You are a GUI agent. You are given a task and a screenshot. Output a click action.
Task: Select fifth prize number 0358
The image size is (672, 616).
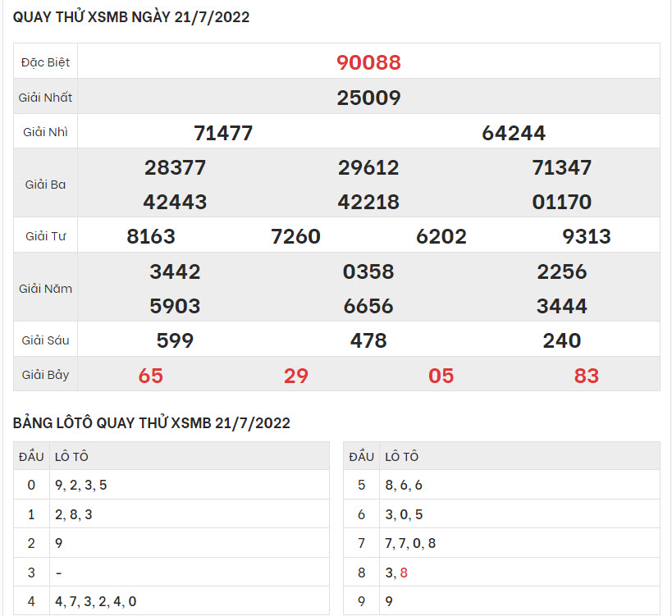pos(368,271)
